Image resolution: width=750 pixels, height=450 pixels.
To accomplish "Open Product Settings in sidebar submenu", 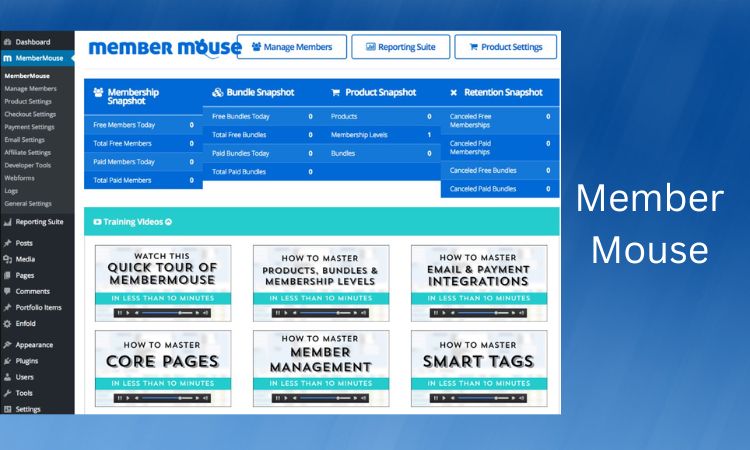I will coord(28,101).
